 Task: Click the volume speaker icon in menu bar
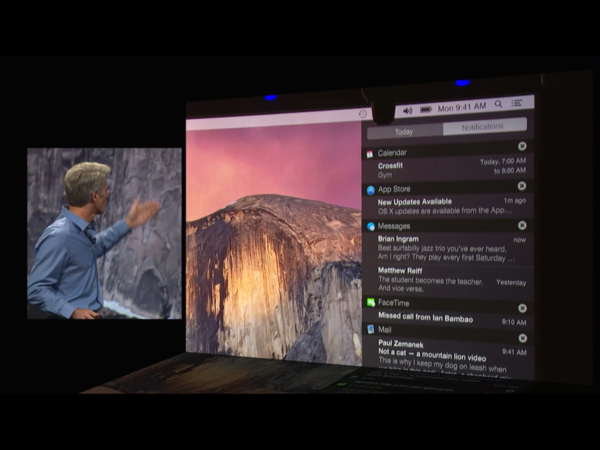408,111
